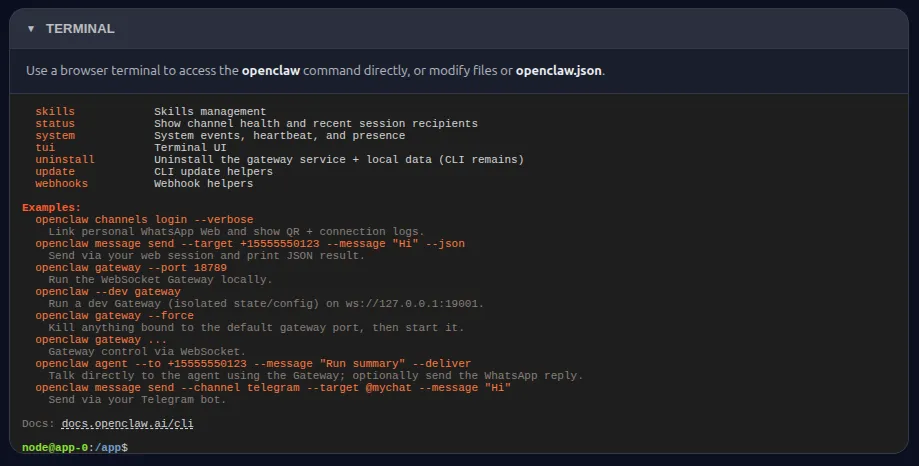Viewport: 919px width, 466px height.
Task: Open the docs.openclaw.ai/cli link
Action: point(127,424)
